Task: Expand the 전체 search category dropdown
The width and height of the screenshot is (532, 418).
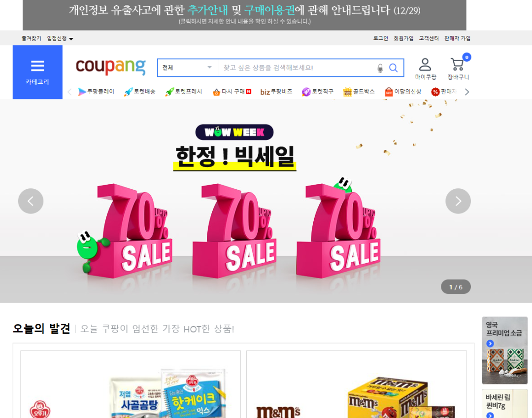Action: 188,68
